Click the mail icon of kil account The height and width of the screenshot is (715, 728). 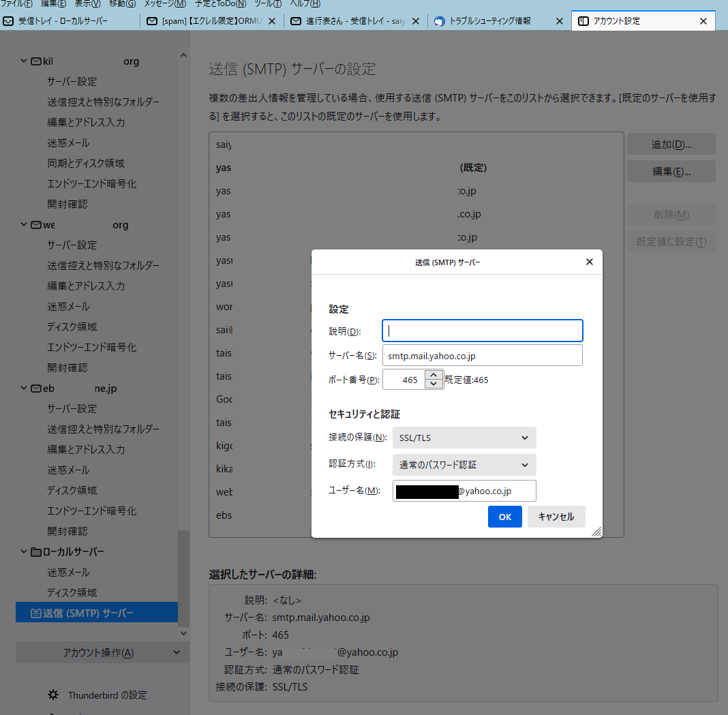(x=36, y=61)
